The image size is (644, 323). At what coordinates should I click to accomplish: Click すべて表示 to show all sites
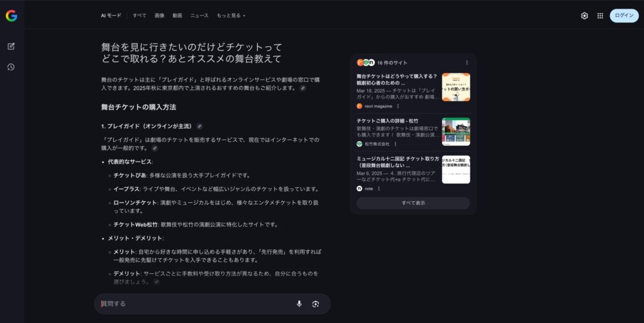pyautogui.click(x=413, y=203)
